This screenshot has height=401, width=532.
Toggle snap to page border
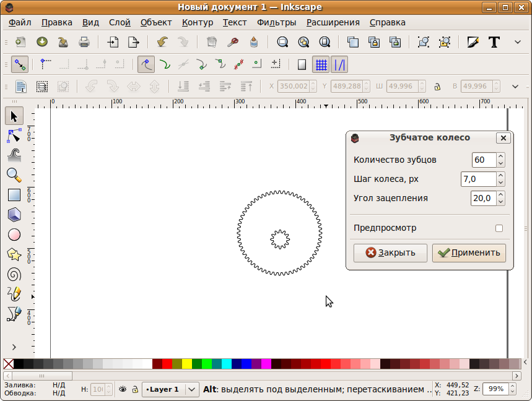point(302,64)
